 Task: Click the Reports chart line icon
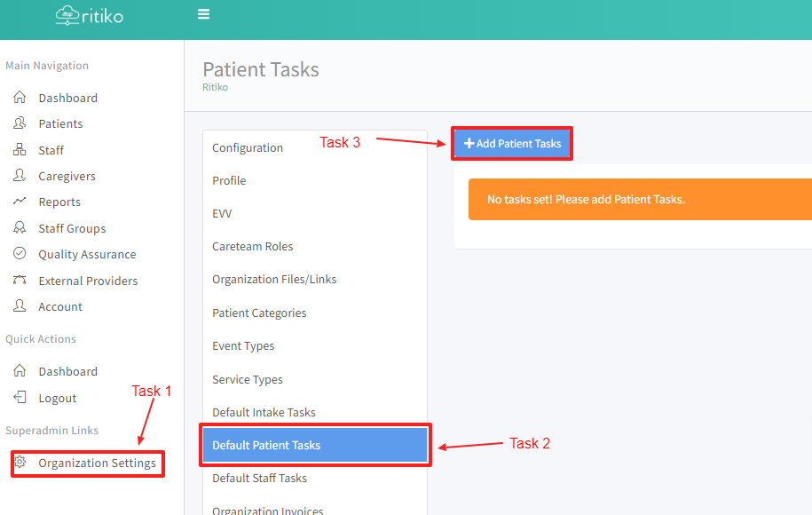20,202
